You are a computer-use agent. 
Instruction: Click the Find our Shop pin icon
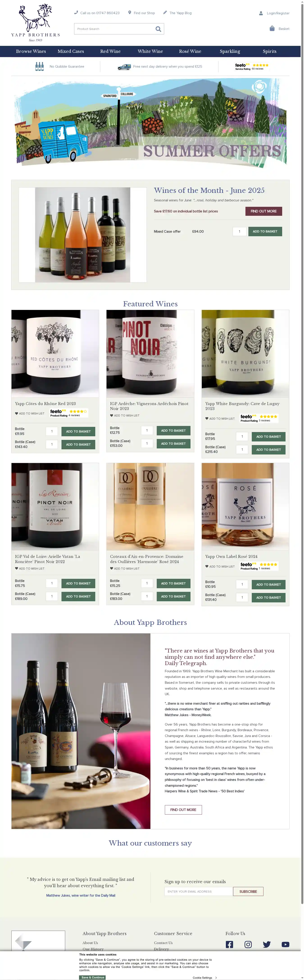coord(129,13)
